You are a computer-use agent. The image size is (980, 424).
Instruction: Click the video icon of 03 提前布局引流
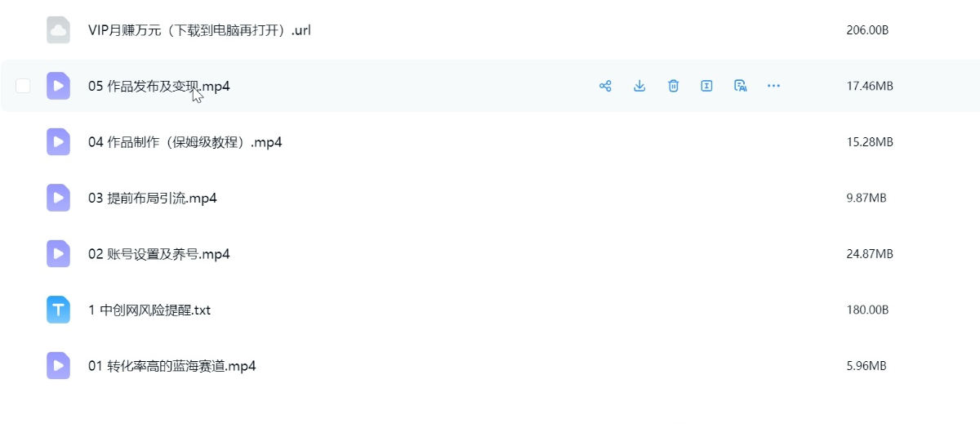(58, 198)
